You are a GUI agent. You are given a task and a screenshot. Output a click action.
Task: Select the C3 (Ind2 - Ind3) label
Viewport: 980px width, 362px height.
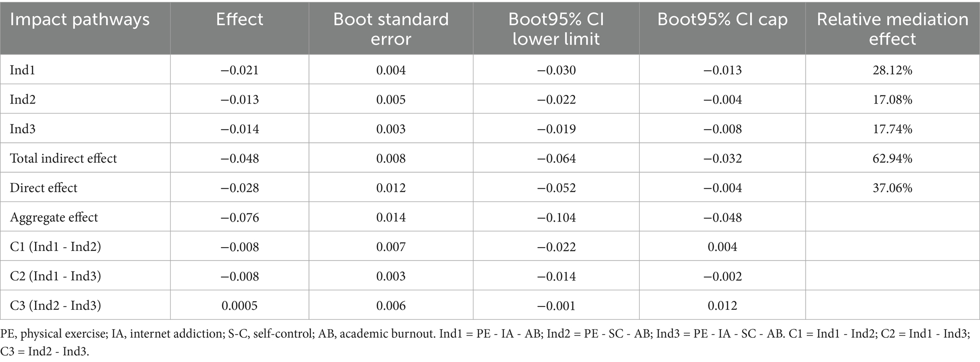pyautogui.click(x=55, y=306)
